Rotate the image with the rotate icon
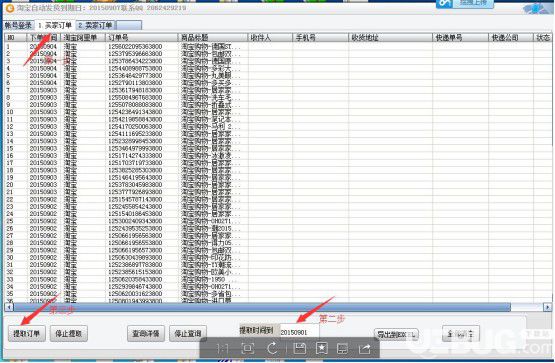The image size is (555, 363). click(x=272, y=348)
